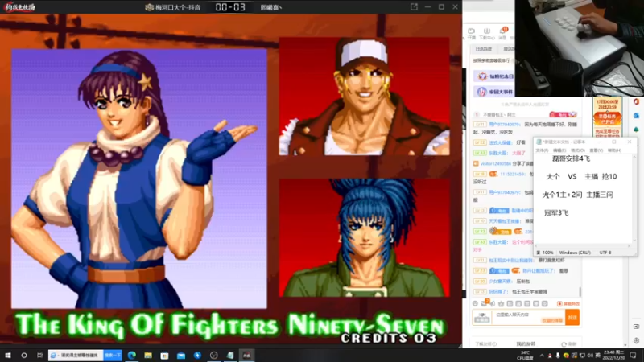Open the emoji picker in chat toolbar
Screen dimensions: 644x362
click(475, 304)
